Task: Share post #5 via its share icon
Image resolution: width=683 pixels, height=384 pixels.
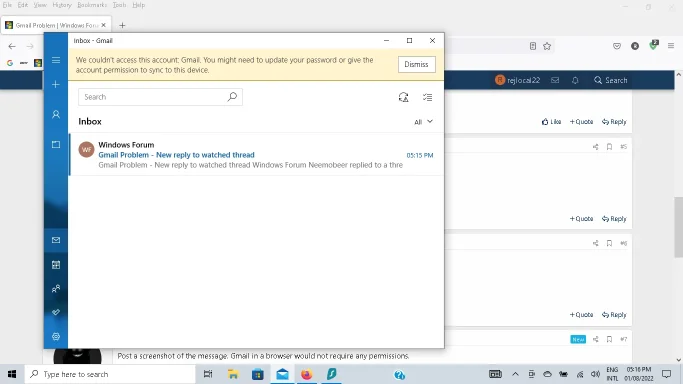Action: pyautogui.click(x=595, y=147)
